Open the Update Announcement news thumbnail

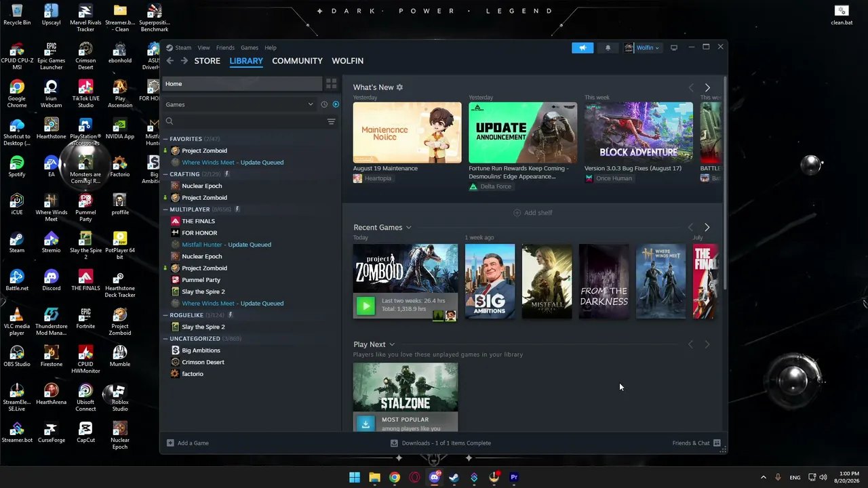pyautogui.click(x=523, y=133)
